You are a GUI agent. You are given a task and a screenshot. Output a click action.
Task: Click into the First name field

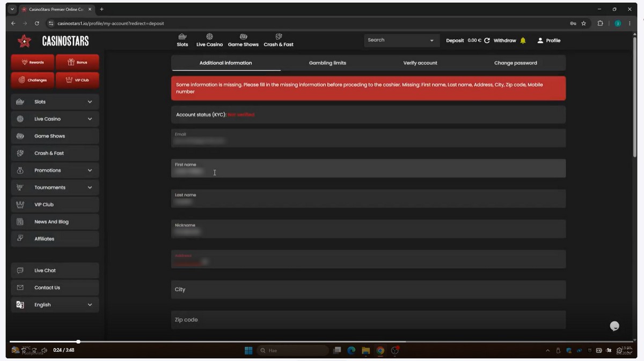(x=368, y=168)
